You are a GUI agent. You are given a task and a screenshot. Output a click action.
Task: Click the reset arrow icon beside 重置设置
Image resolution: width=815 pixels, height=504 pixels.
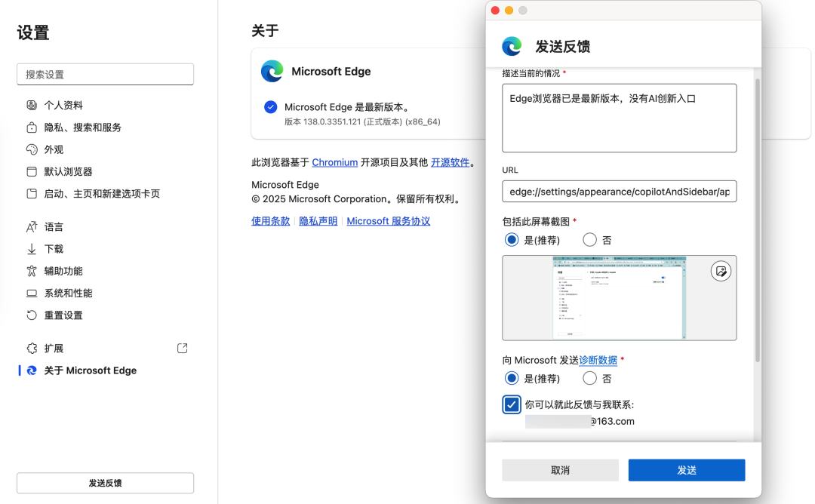pos(32,315)
